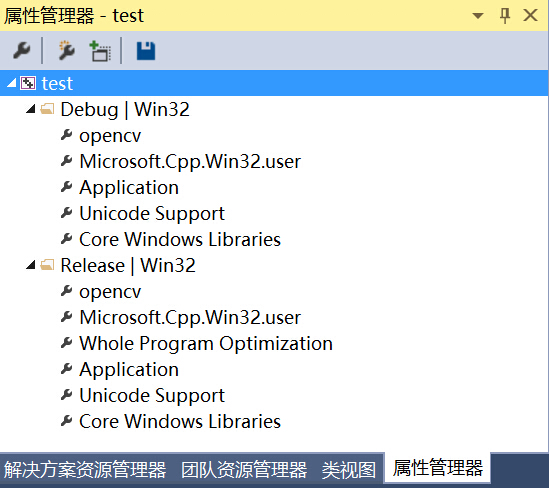Add a new project property sheet
549x488 pixels.
pyautogui.click(x=66, y=51)
